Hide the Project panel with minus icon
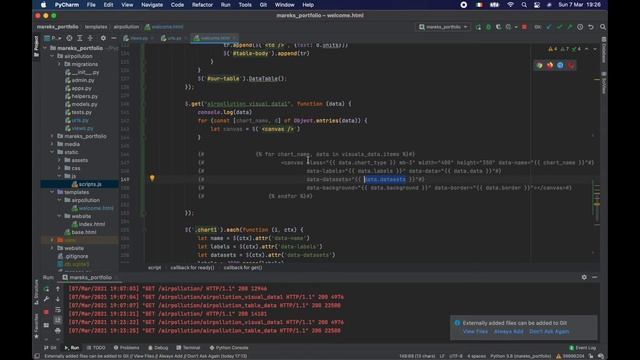This screenshot has height=360, width=640. (114, 38)
